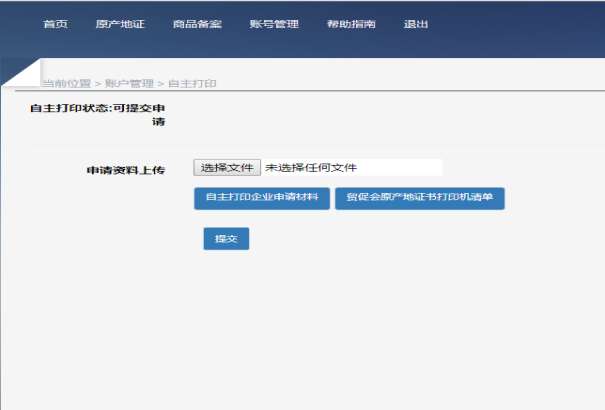The height and width of the screenshot is (410, 605).
Task: Click the 申请资料上传 field label
Action: click(125, 170)
